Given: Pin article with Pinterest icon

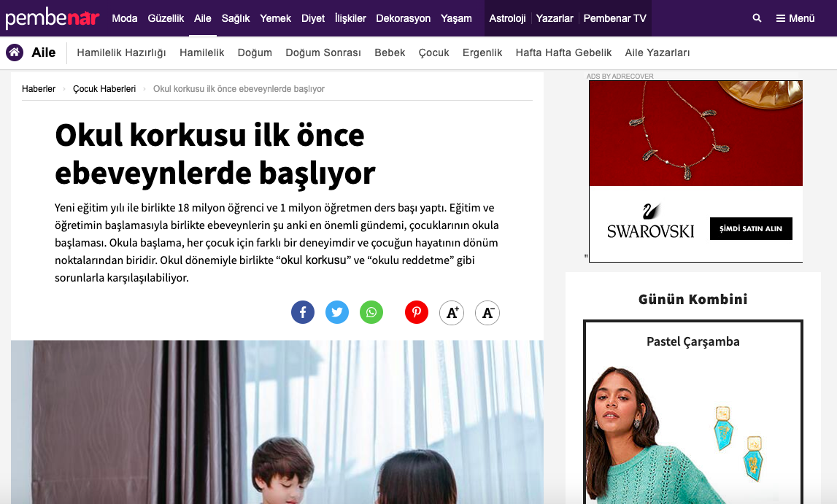Looking at the screenshot, I should click(x=417, y=312).
